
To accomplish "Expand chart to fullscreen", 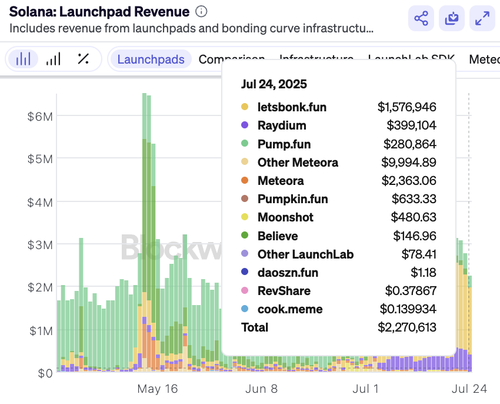I will (482, 18).
